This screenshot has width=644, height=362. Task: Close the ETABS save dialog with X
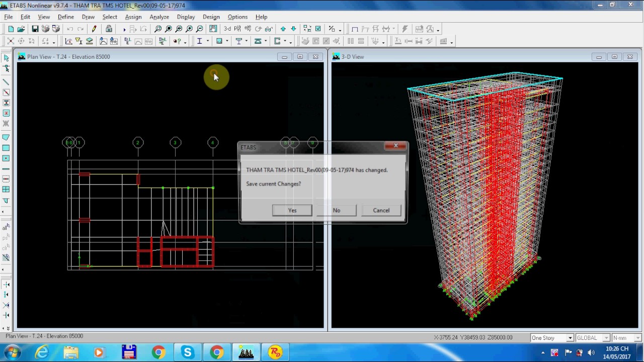click(395, 146)
